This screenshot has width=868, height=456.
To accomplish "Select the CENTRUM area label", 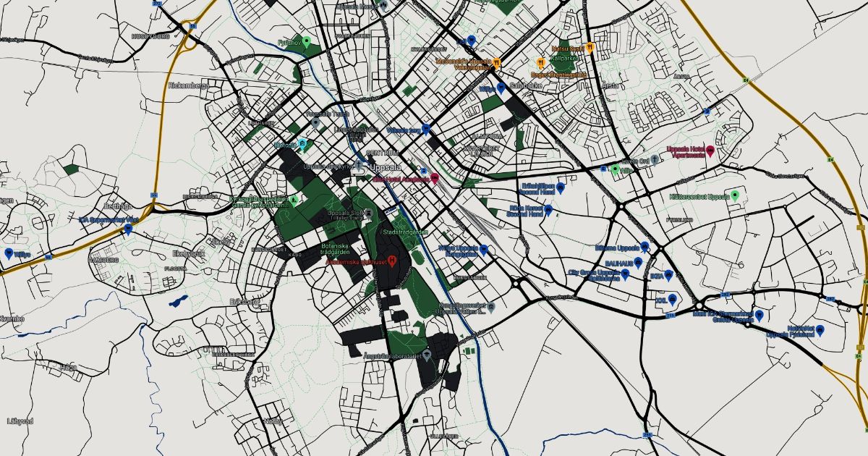I will point(382,153).
